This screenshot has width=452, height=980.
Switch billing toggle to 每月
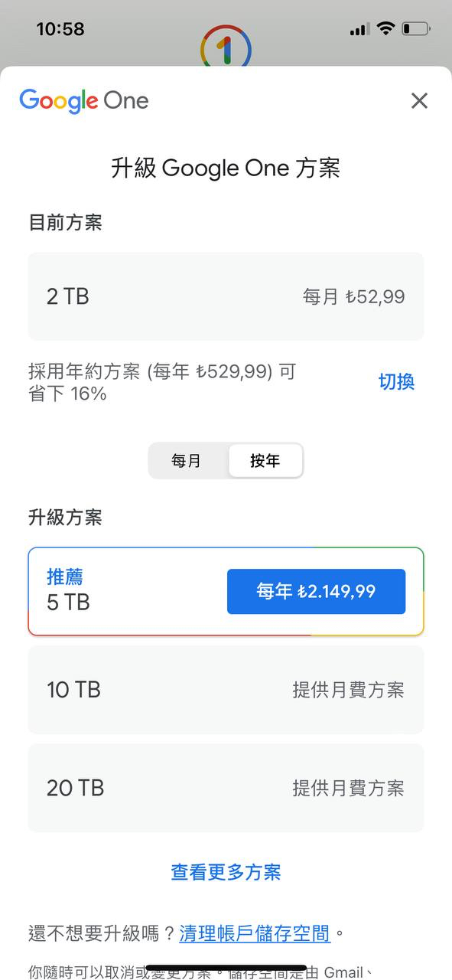(187, 461)
